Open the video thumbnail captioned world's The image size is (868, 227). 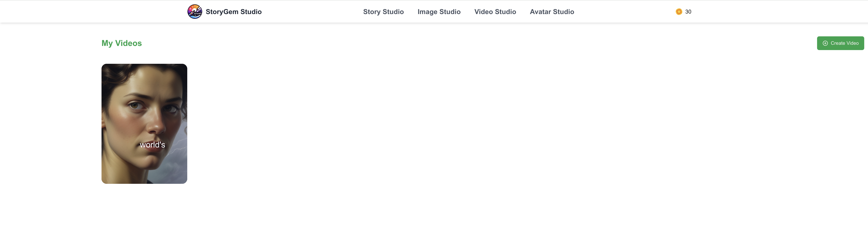(x=144, y=124)
